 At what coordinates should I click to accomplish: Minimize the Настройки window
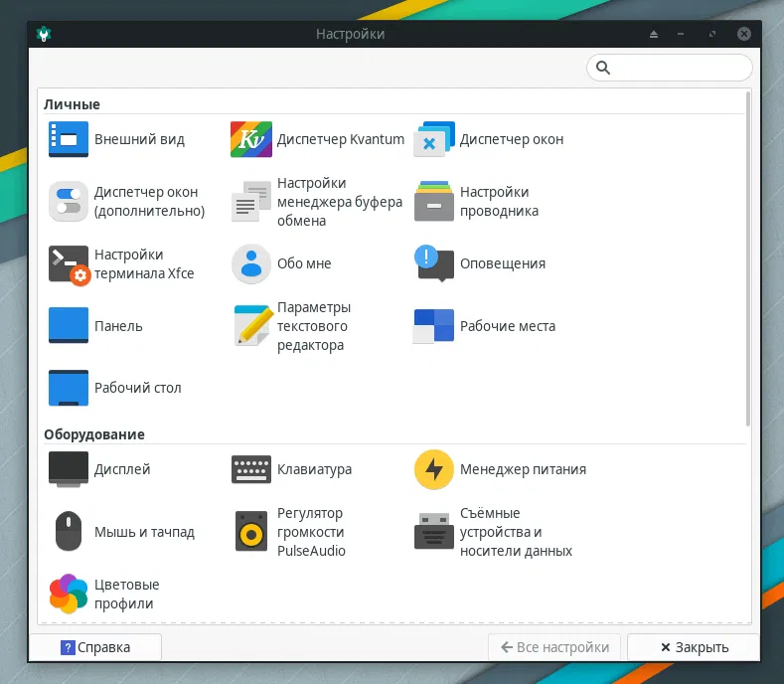pyautogui.click(x=681, y=34)
